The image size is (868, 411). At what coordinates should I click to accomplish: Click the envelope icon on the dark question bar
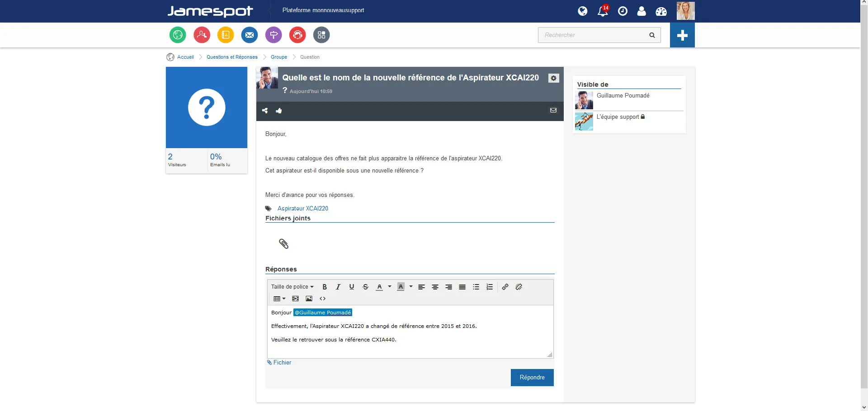[x=553, y=110]
